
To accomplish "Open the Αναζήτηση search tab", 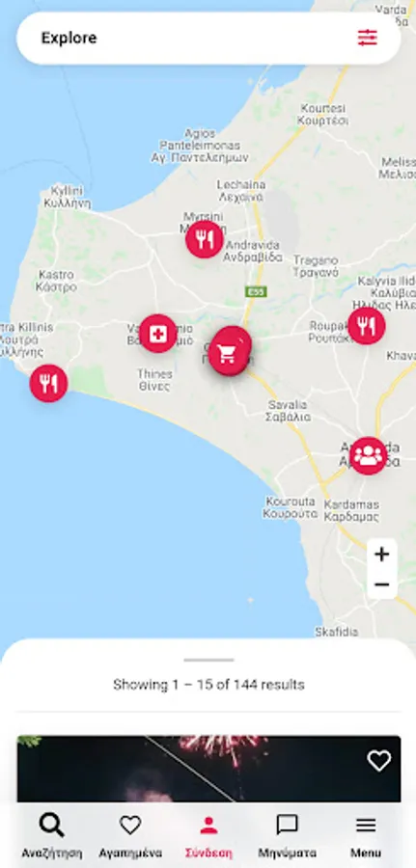I will click(x=51, y=835).
